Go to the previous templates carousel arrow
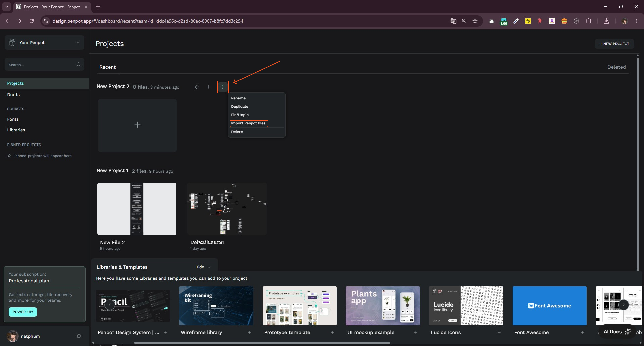This screenshot has height=346, width=644. [x=110, y=305]
